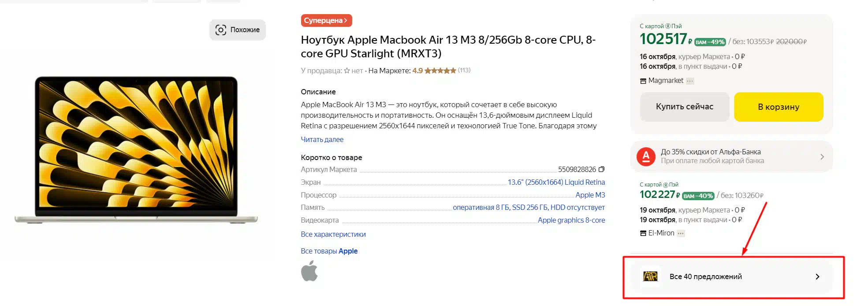
Task: Click the main MacBook Air product image
Action: pyautogui.click(x=136, y=149)
